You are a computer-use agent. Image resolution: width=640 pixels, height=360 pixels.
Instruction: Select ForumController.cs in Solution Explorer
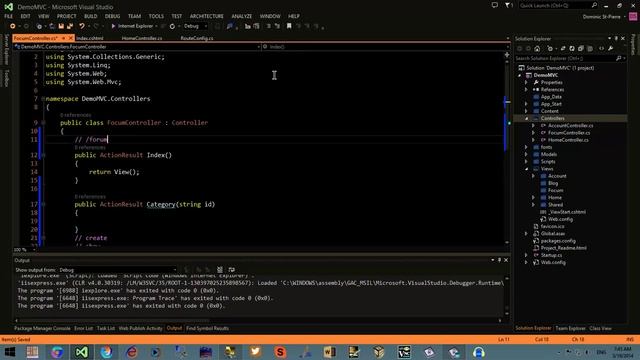click(x=569, y=133)
